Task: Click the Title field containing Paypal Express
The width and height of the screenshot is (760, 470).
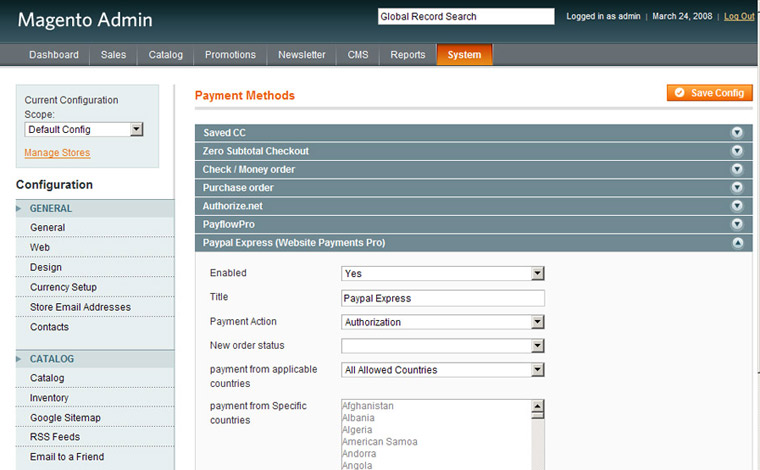Action: (443, 298)
